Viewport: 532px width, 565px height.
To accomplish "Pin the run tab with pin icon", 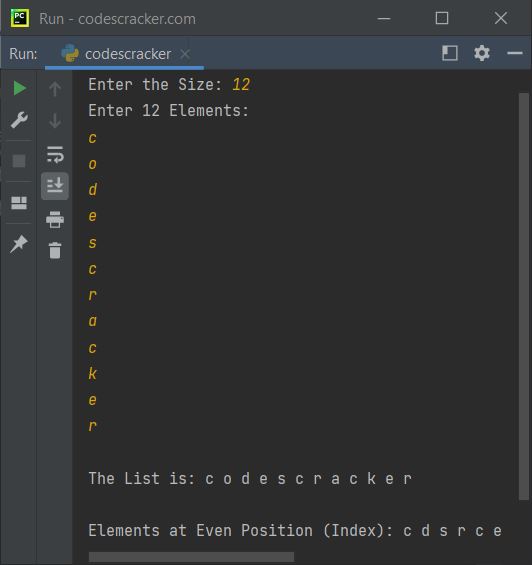I will 19,244.
